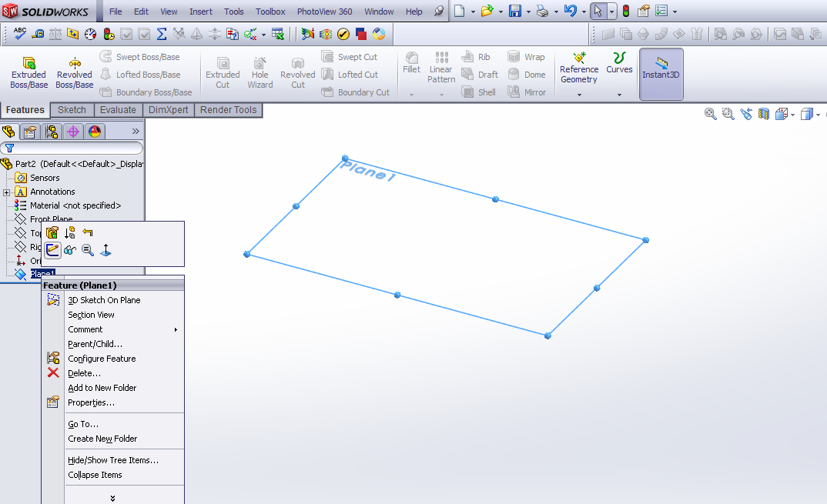Open the ConfigurationManager tab icon
827x504 pixels.
[51, 132]
